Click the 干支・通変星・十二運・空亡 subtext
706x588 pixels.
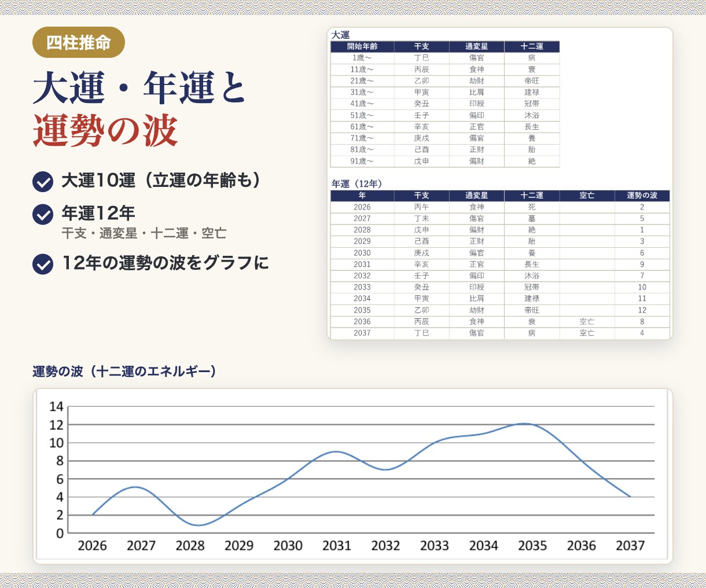(x=144, y=233)
